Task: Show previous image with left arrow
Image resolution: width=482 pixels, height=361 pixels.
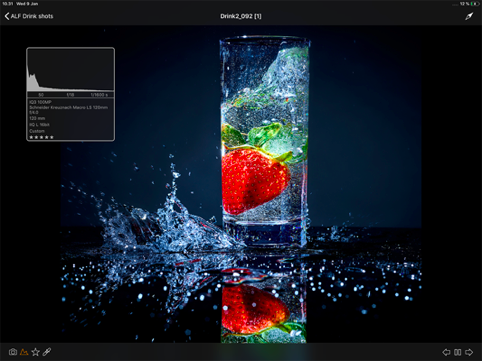Action: pos(446,352)
